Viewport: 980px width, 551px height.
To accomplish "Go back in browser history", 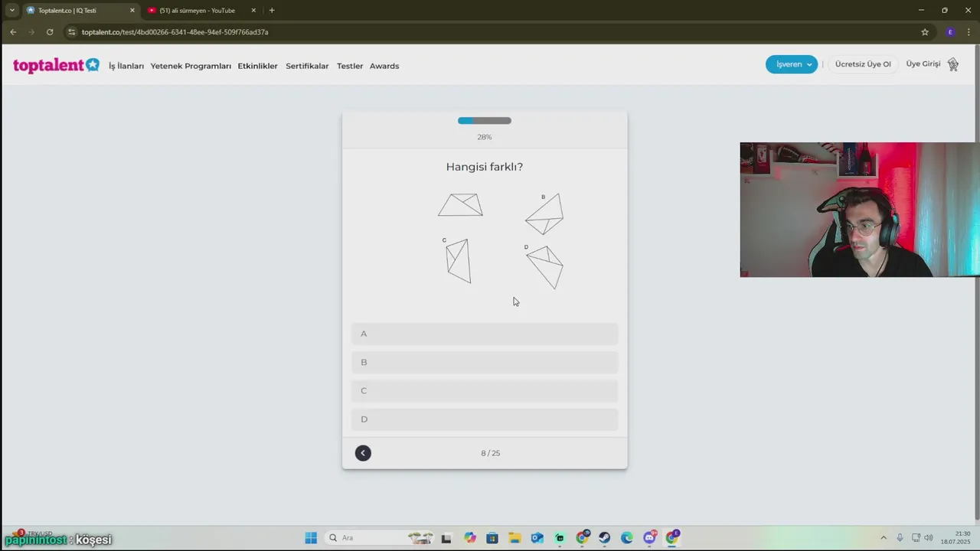I will [x=13, y=32].
